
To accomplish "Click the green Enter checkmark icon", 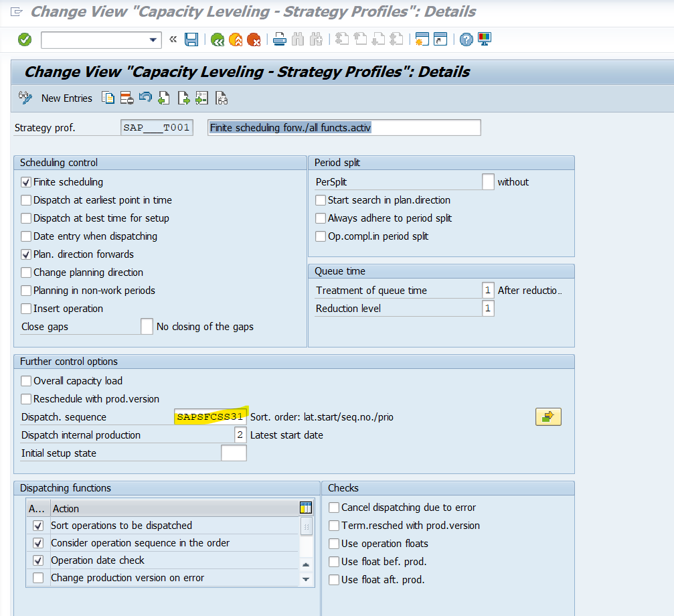I will click(25, 40).
